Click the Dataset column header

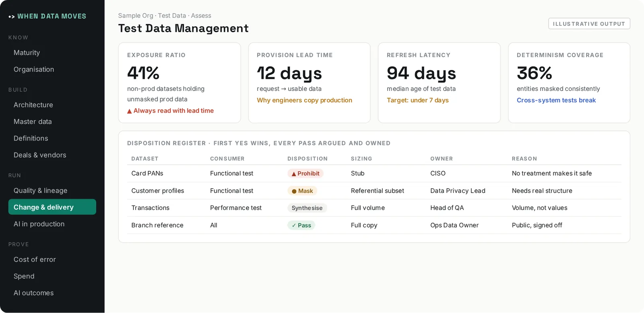(x=145, y=159)
